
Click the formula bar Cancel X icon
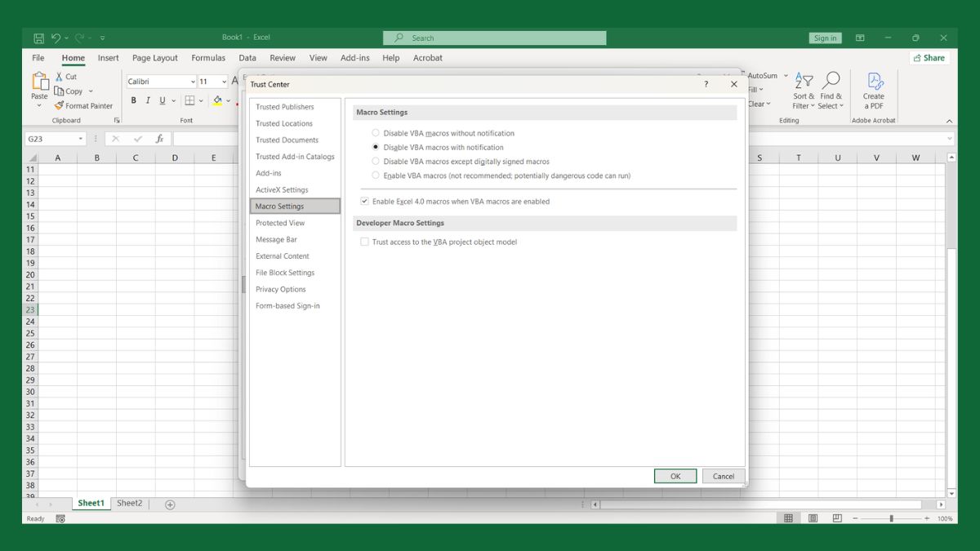click(116, 139)
